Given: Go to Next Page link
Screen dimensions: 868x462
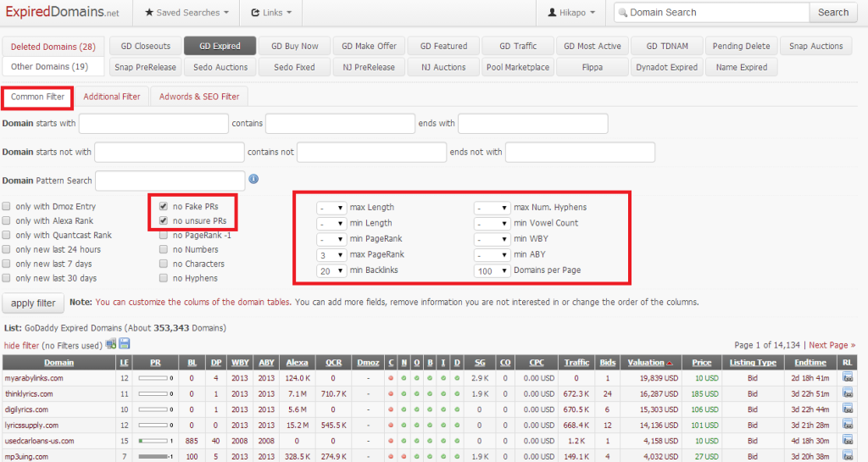Looking at the screenshot, I should [832, 345].
